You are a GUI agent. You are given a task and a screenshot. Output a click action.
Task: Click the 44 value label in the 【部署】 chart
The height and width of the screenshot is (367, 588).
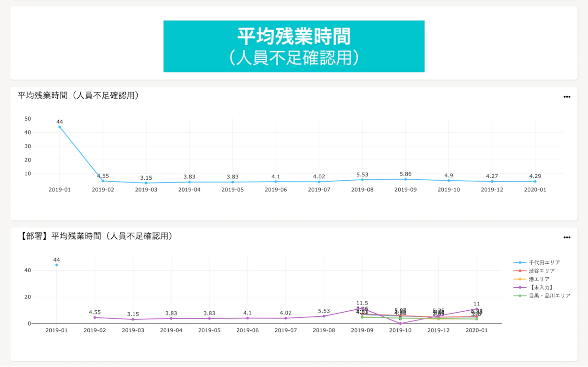coord(56,260)
